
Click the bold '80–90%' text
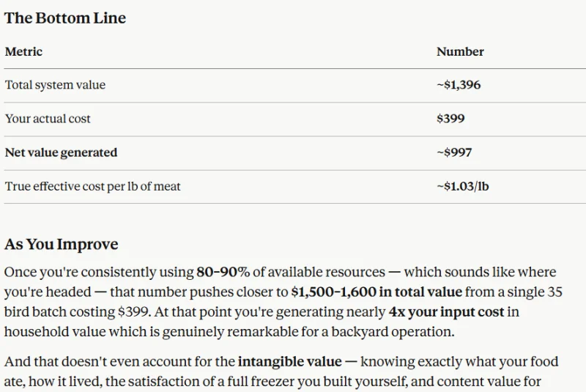pos(223,272)
